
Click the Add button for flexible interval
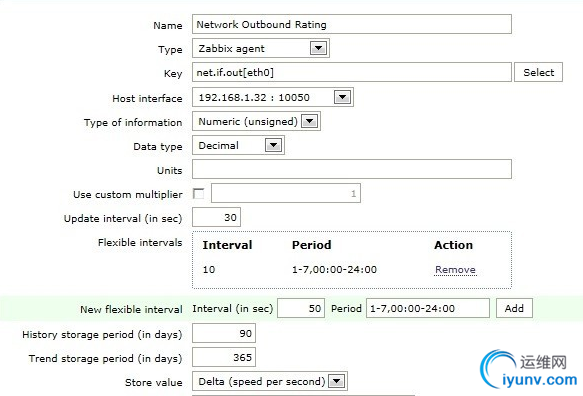(x=514, y=308)
